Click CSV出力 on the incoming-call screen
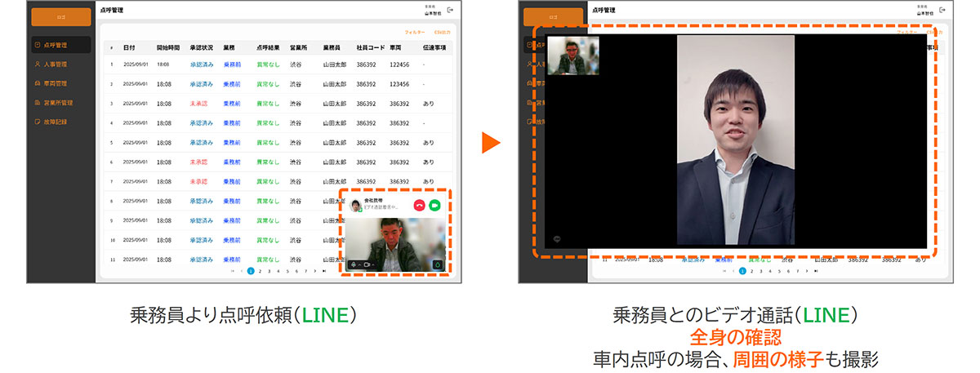The height and width of the screenshot is (373, 980). 442,32
